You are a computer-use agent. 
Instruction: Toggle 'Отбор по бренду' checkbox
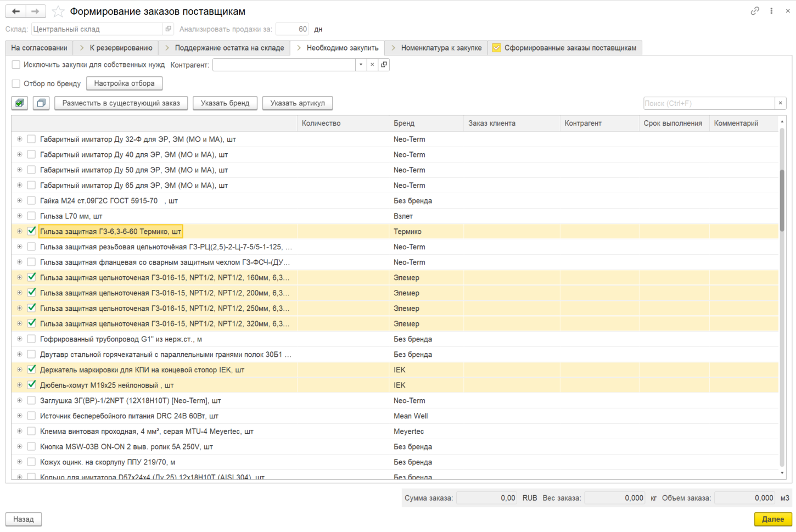pos(16,83)
